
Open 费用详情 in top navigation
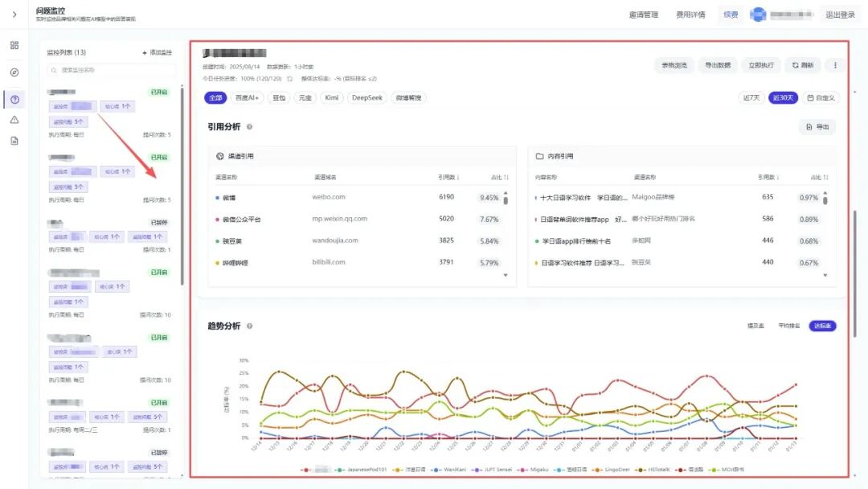coord(690,15)
